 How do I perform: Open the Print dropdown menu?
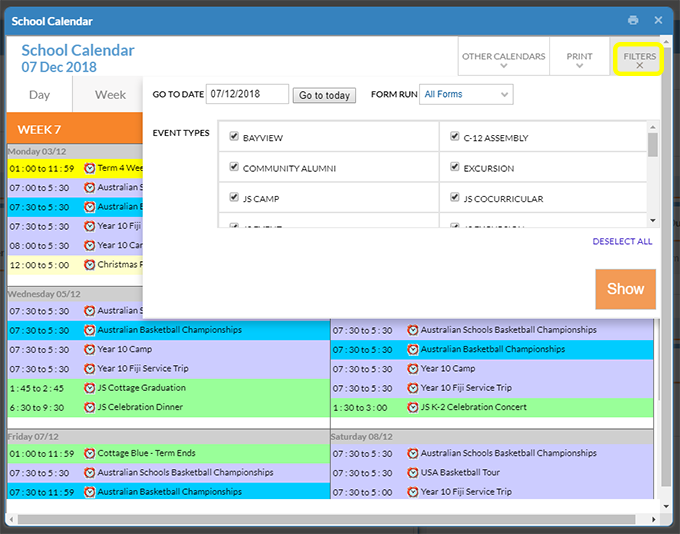tap(579, 60)
